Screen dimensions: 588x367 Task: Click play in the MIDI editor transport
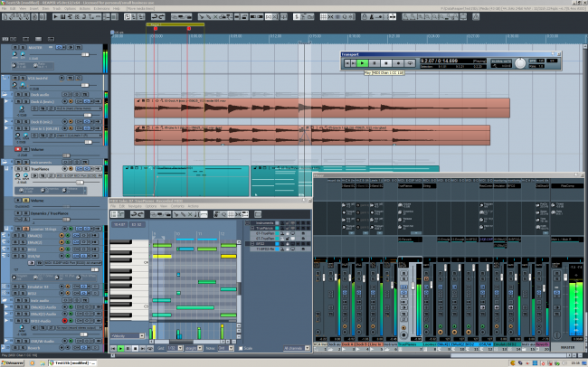pyautogui.click(x=120, y=348)
